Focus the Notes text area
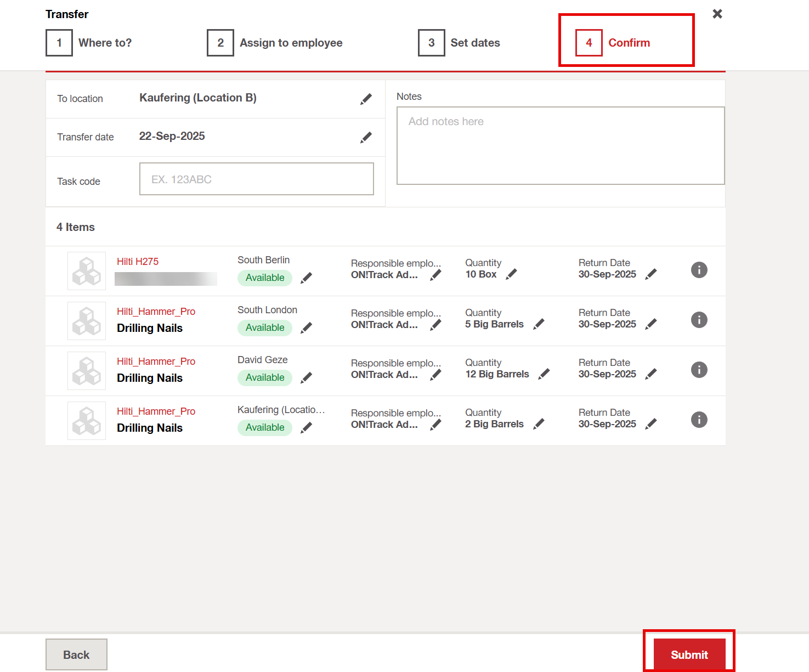809x672 pixels. [560, 146]
